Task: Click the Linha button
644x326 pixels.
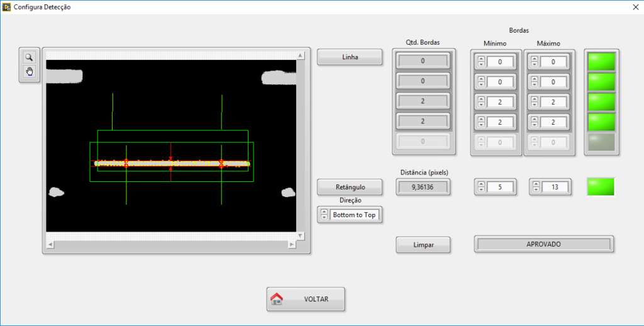Action: tap(350, 57)
